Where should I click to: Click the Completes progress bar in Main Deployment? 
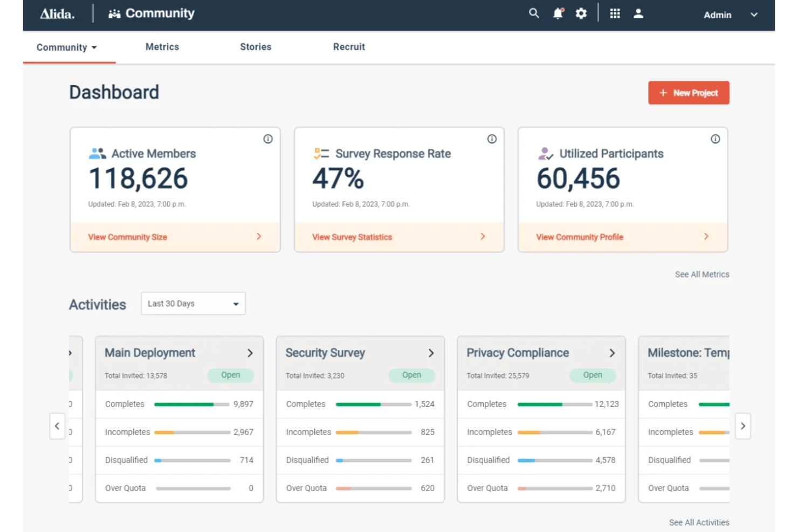(191, 404)
